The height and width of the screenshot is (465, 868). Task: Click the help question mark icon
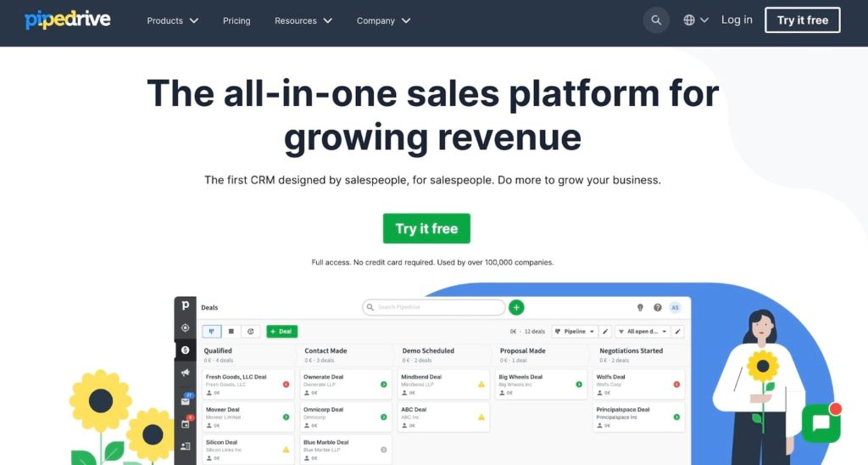(x=657, y=307)
